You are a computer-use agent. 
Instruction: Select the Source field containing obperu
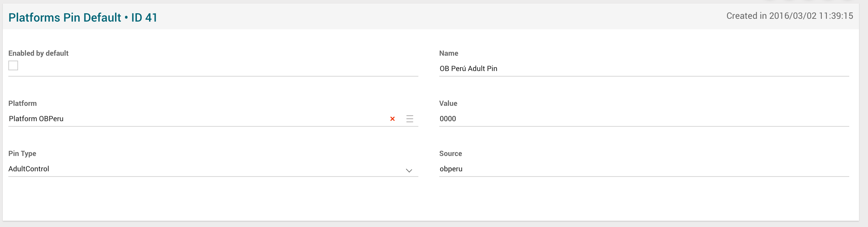[x=643, y=169]
